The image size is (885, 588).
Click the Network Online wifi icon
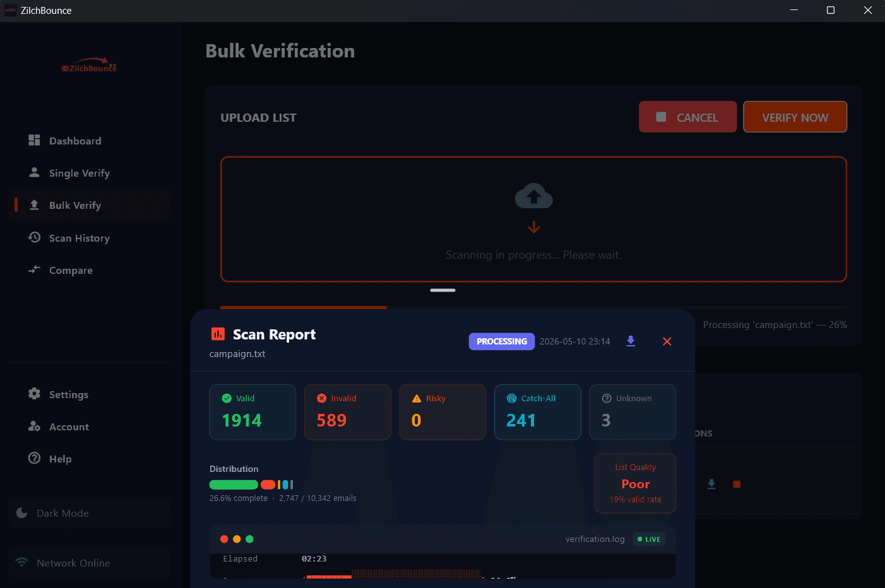tap(22, 562)
